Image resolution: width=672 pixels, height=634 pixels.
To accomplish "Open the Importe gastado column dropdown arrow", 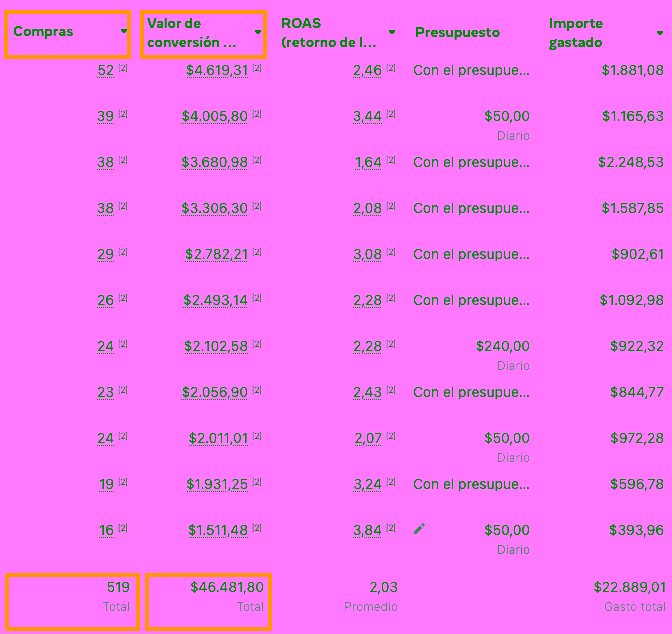I will pos(660,32).
